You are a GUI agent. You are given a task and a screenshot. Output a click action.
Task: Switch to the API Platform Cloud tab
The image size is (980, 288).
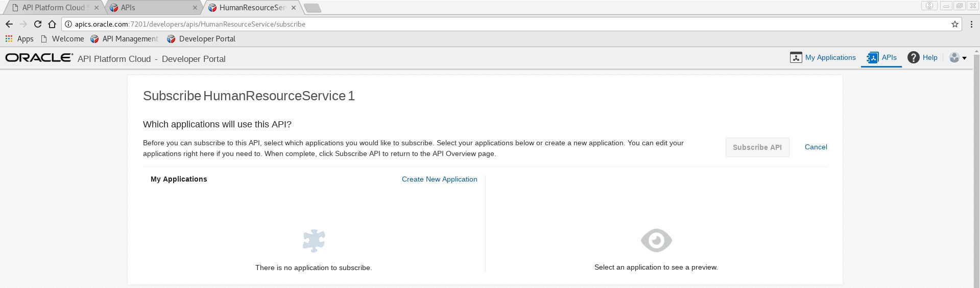click(x=53, y=8)
